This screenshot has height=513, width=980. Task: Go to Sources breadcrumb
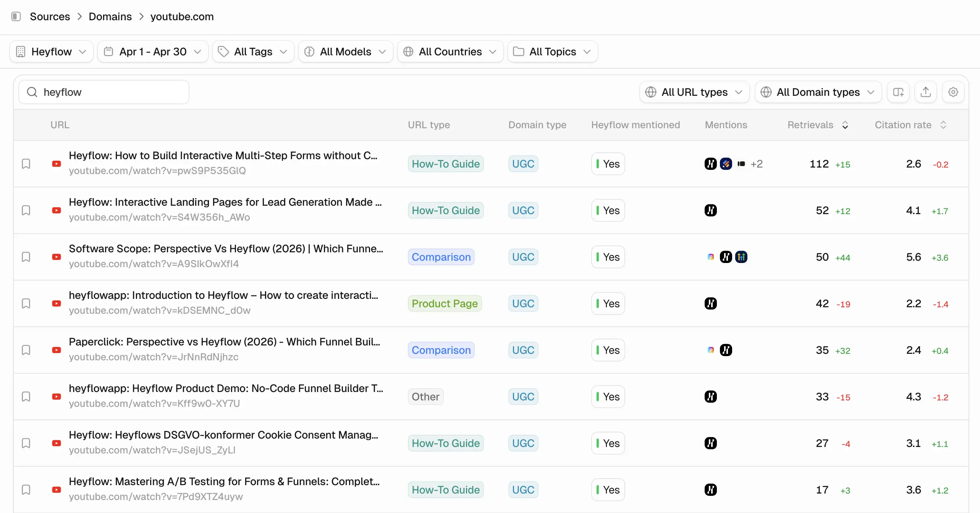50,16
